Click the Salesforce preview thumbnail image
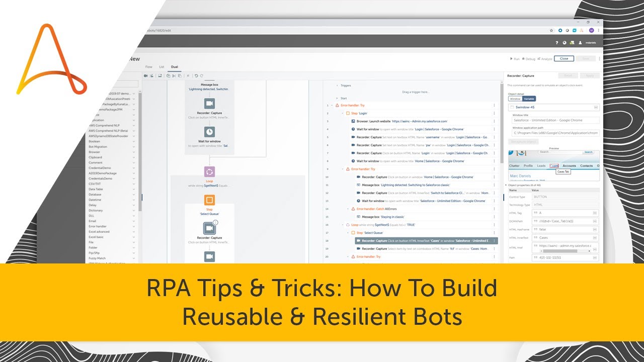Screen dimensions: 644x362 (553, 165)
